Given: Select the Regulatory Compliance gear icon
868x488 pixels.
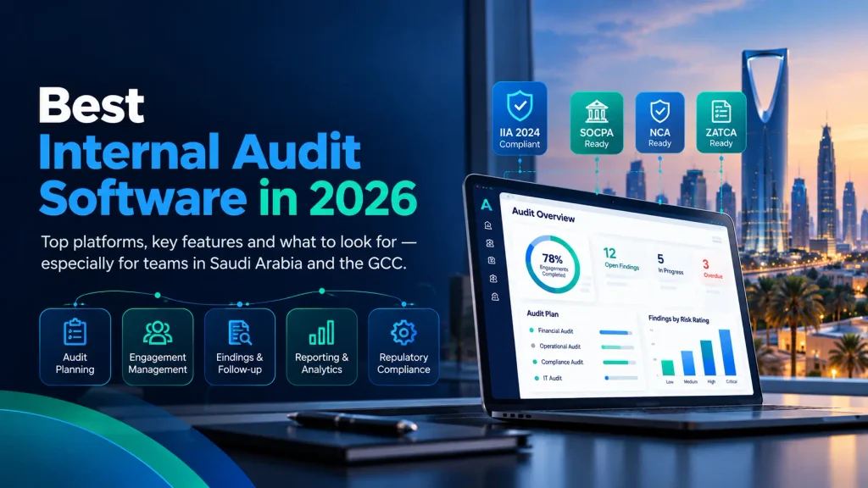Looking at the screenshot, I should pyautogui.click(x=403, y=332).
